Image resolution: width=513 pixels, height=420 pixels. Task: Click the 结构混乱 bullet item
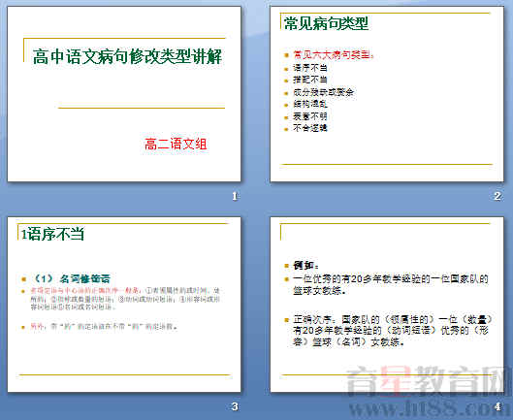coord(309,104)
